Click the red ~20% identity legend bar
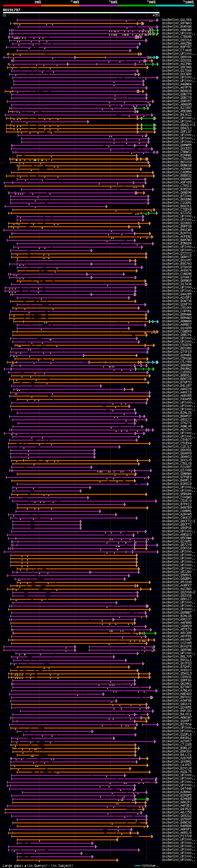197x868 pixels. (22, 6)
